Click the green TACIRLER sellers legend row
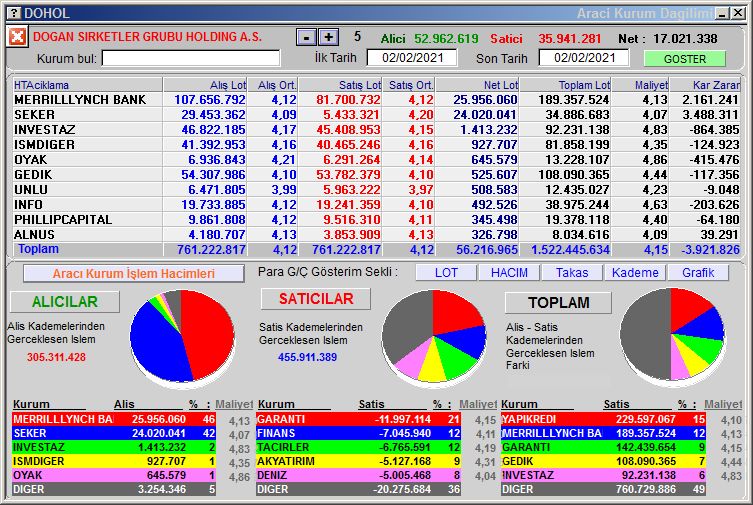The height and width of the screenshot is (505, 753). point(359,447)
